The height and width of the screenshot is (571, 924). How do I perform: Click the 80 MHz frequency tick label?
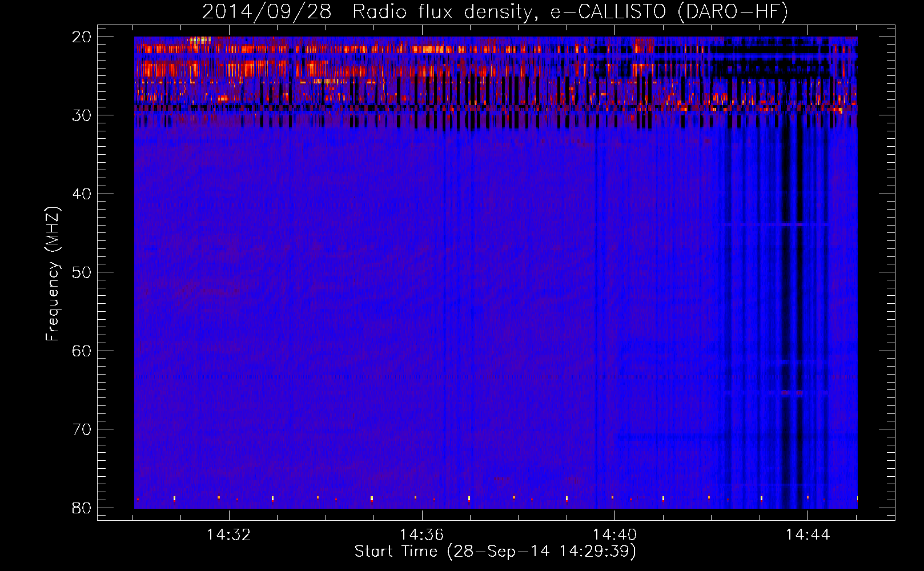82,508
